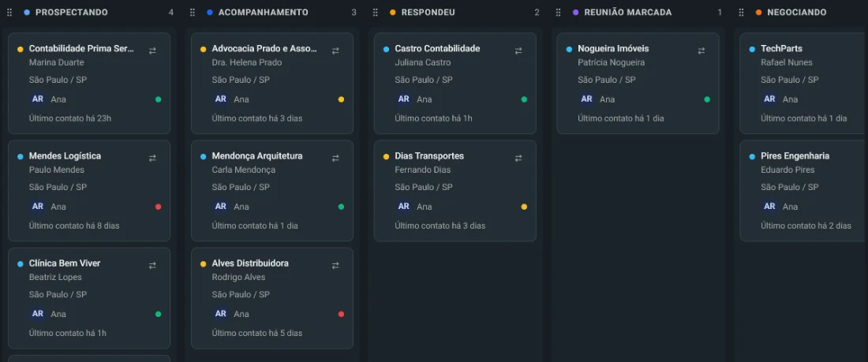Click the yellow status dot on Dias Transportes card
The height and width of the screenshot is (362, 868).
[x=524, y=207]
